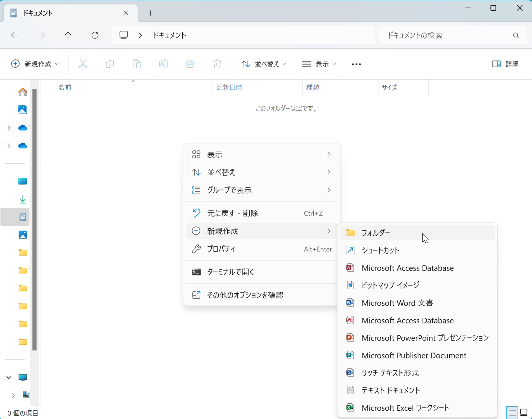This screenshot has width=532, height=419.
Task: Open Gallery in the navigation pane
Action: tap(23, 109)
